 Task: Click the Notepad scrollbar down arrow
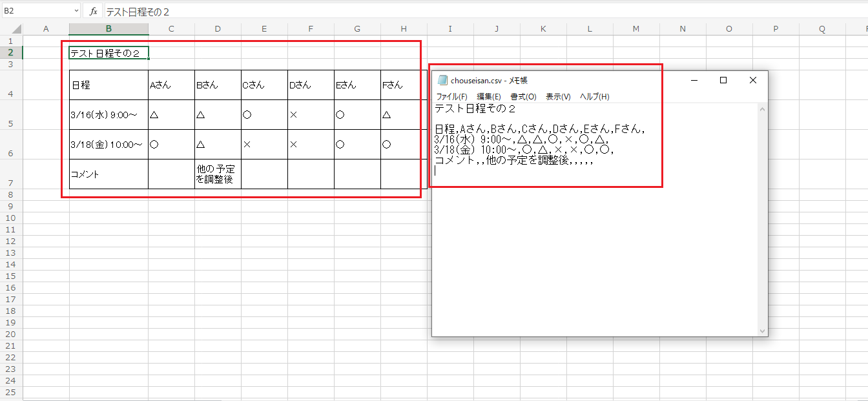pos(763,331)
